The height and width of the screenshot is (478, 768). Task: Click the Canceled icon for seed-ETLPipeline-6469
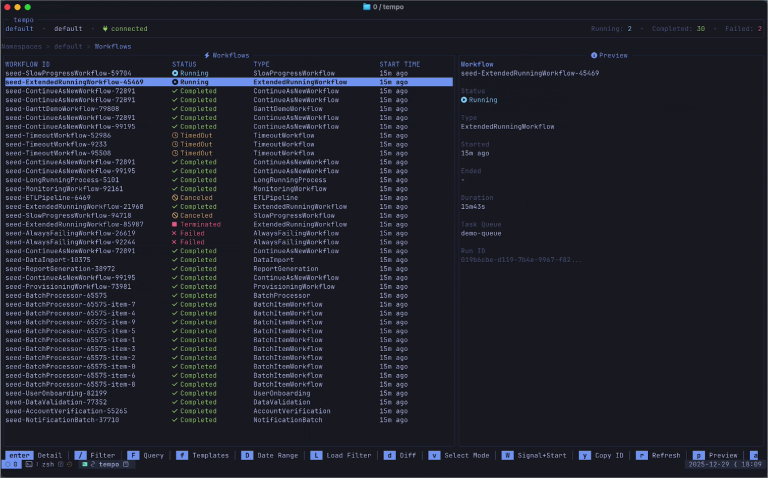(x=175, y=197)
